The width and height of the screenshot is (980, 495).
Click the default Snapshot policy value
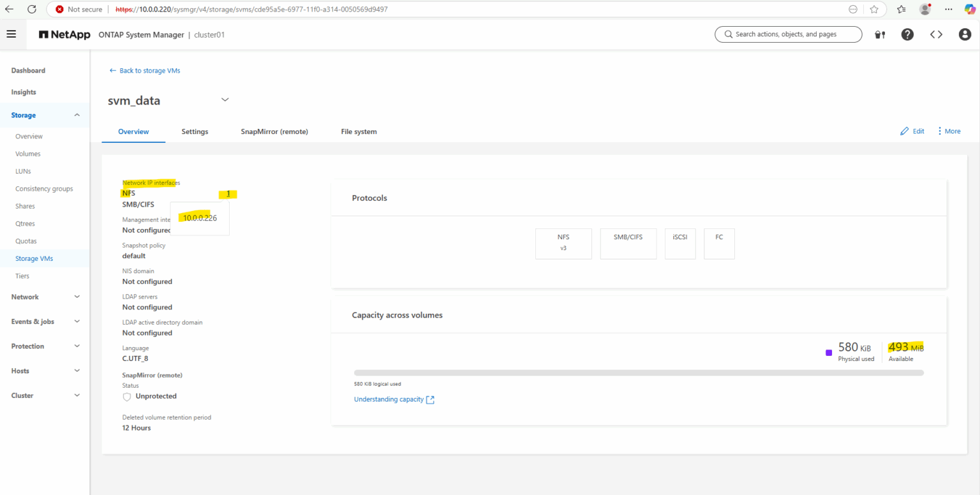(x=134, y=256)
